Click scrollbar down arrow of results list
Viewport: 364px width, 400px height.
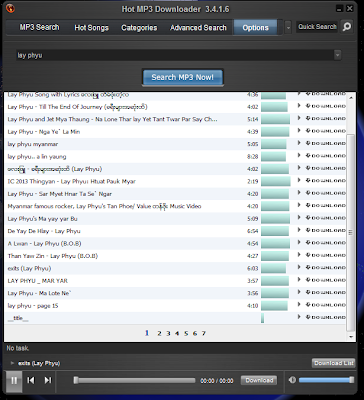click(351, 337)
